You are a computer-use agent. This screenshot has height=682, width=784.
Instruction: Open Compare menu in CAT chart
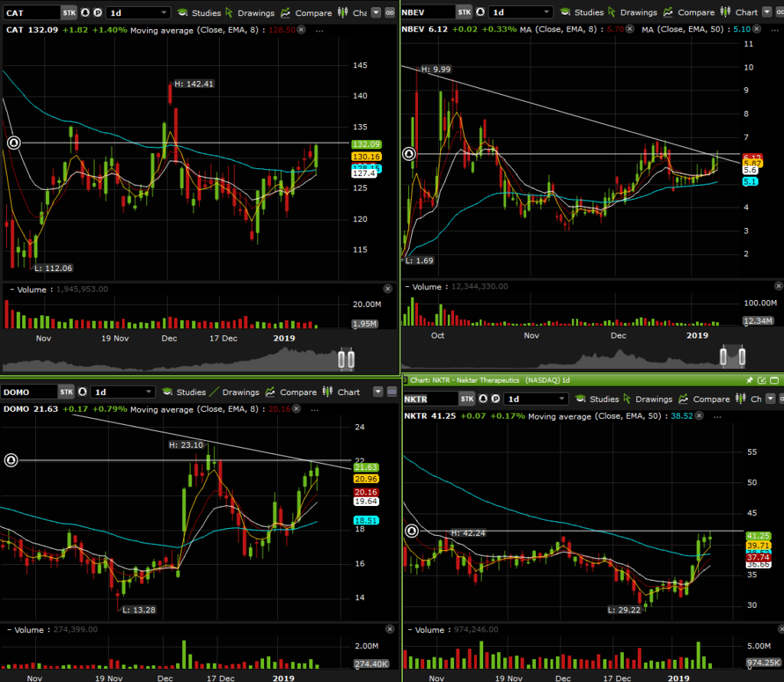pyautogui.click(x=306, y=12)
